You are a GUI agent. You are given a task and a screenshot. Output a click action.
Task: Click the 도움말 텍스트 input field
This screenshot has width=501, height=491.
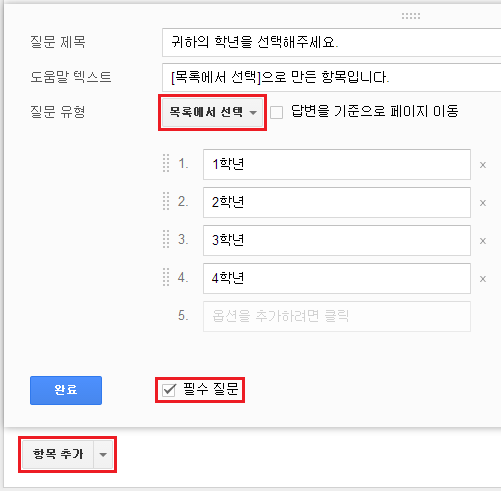pos(331,77)
